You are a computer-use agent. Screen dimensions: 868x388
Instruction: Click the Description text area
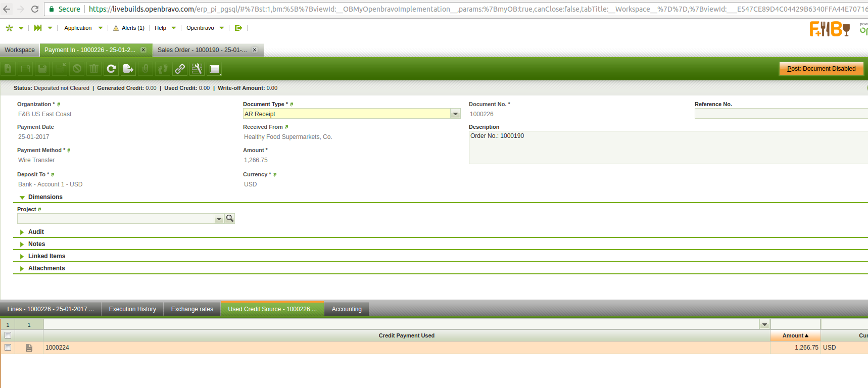[668, 148]
